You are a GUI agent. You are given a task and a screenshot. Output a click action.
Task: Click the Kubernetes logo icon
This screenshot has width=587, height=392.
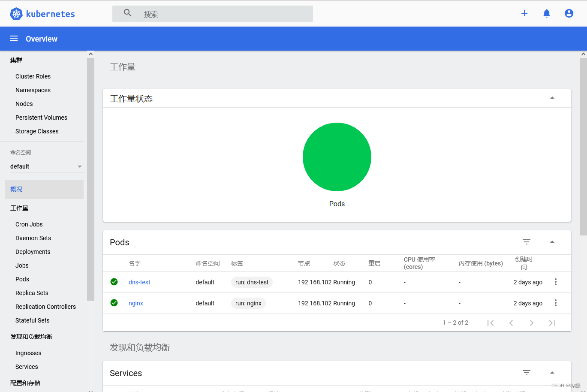16,14
